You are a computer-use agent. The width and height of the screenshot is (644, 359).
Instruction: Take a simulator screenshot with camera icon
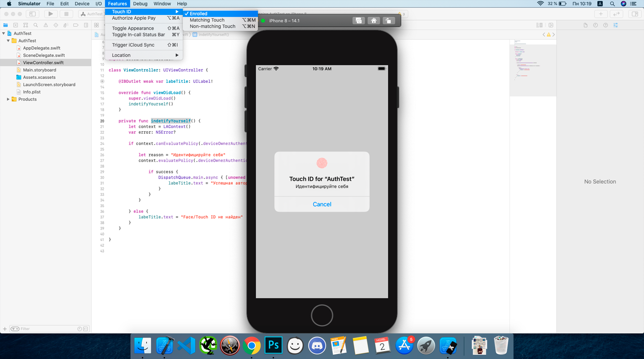[x=359, y=21]
